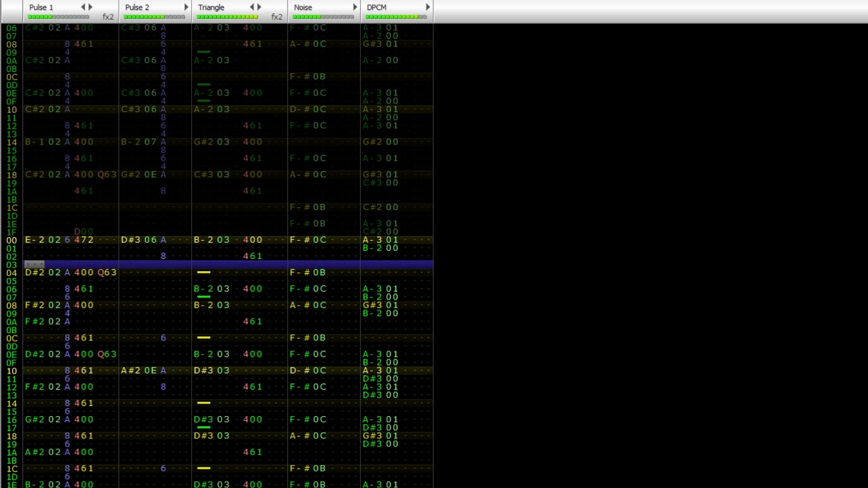Image resolution: width=868 pixels, height=488 pixels.
Task: Click the DPCM volume level meter
Action: pyautogui.click(x=396, y=17)
